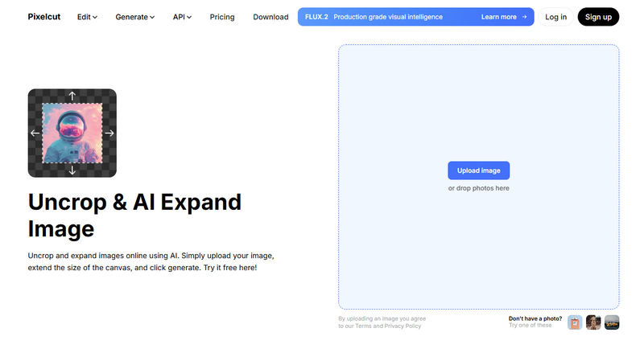Click the black Sign up button
Viewport: 644px width, 353px height.
pyautogui.click(x=598, y=17)
